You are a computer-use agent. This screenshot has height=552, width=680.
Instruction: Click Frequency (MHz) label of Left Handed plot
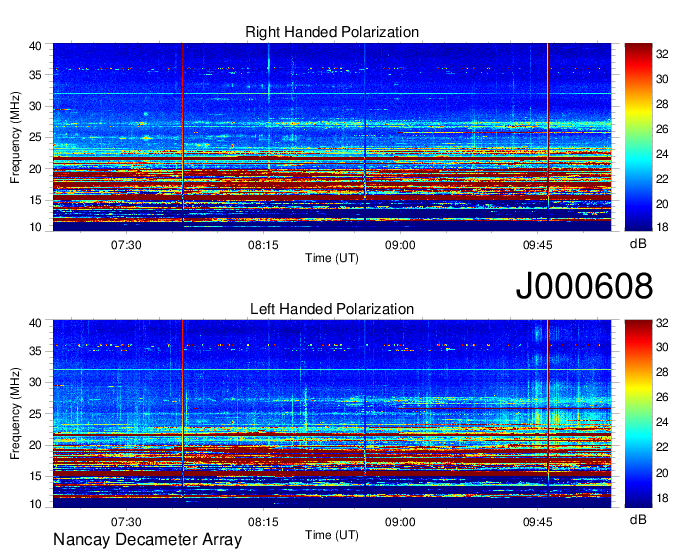[x=15, y=414]
